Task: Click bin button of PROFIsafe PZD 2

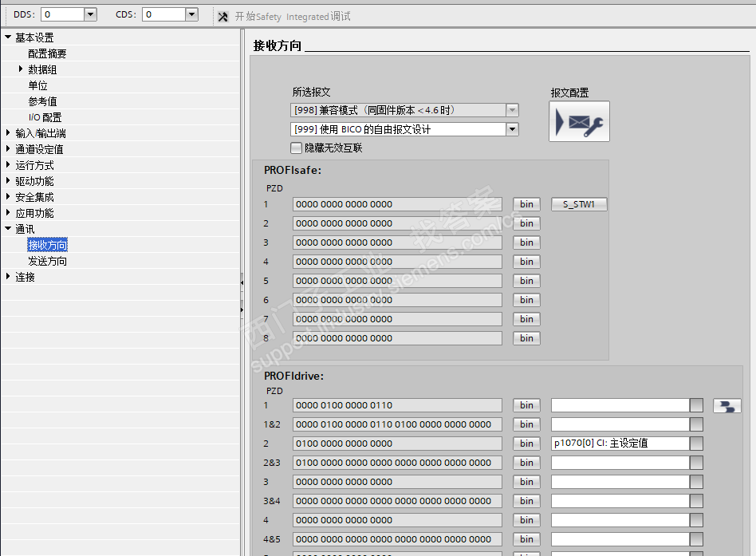Action: tap(526, 223)
